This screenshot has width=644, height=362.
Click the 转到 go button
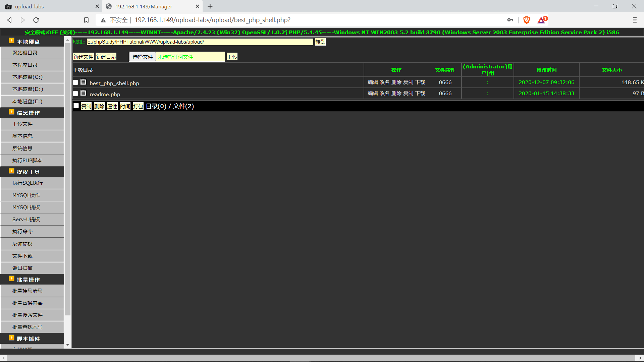tap(320, 42)
